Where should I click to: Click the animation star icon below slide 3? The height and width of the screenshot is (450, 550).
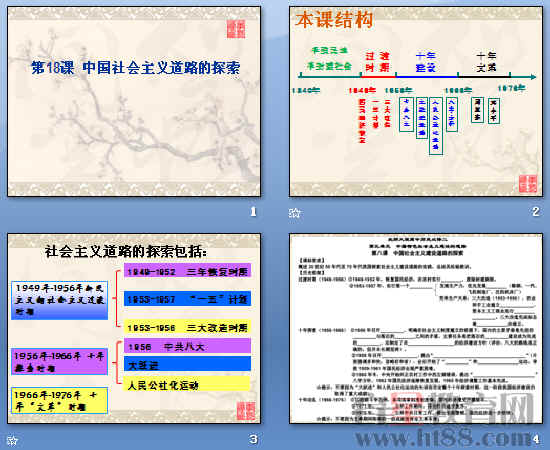point(12,440)
